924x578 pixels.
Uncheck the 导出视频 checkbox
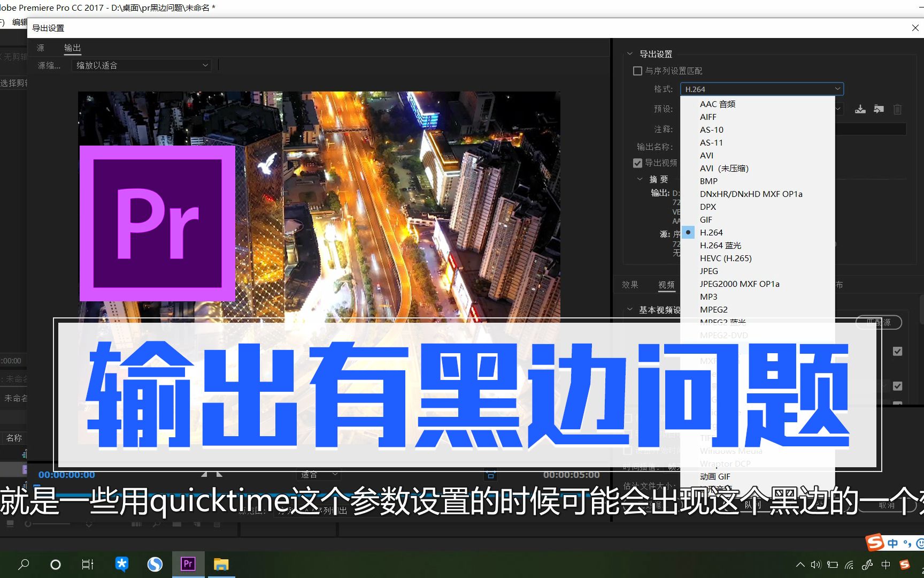tap(637, 163)
